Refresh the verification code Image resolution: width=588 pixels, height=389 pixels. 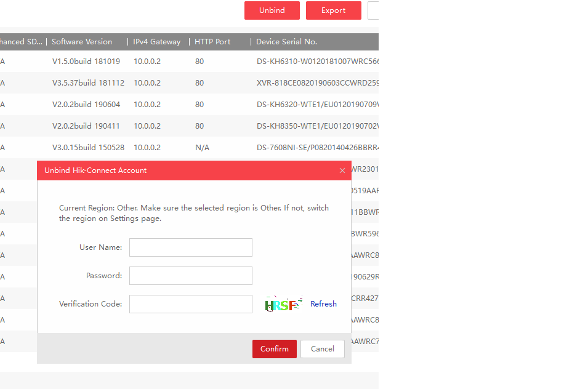323,304
